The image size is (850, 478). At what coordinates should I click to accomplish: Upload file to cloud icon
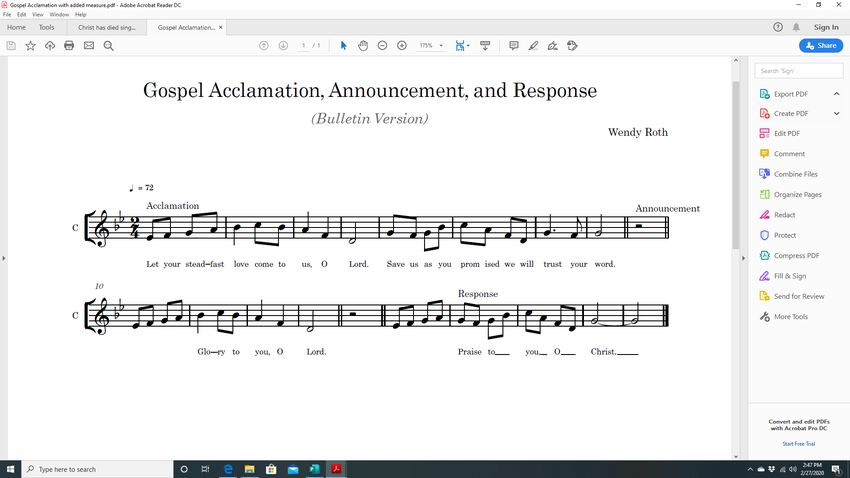tap(50, 46)
